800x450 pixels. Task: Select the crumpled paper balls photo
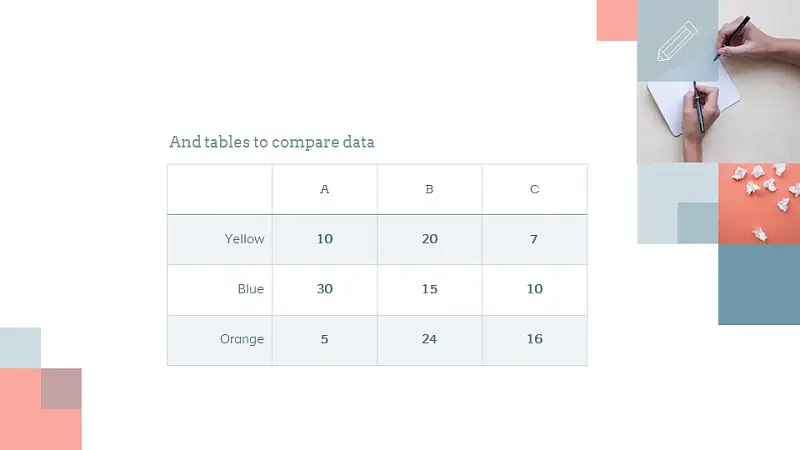759,204
